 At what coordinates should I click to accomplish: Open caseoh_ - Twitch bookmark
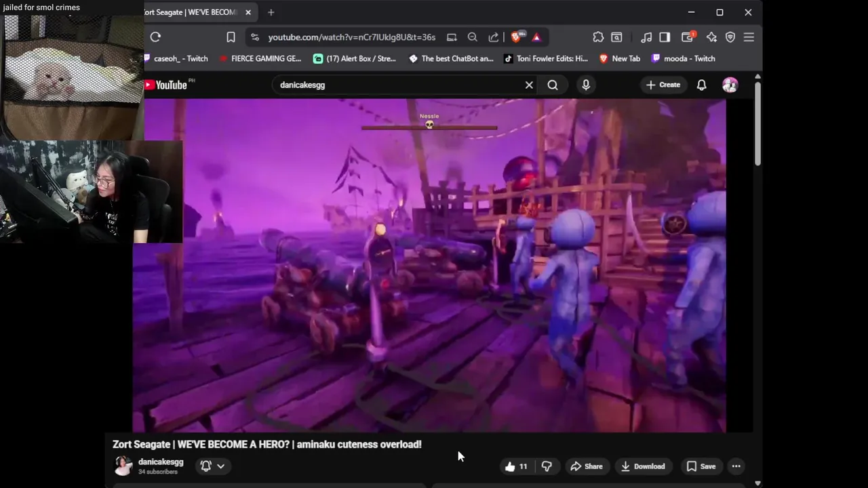coord(176,59)
